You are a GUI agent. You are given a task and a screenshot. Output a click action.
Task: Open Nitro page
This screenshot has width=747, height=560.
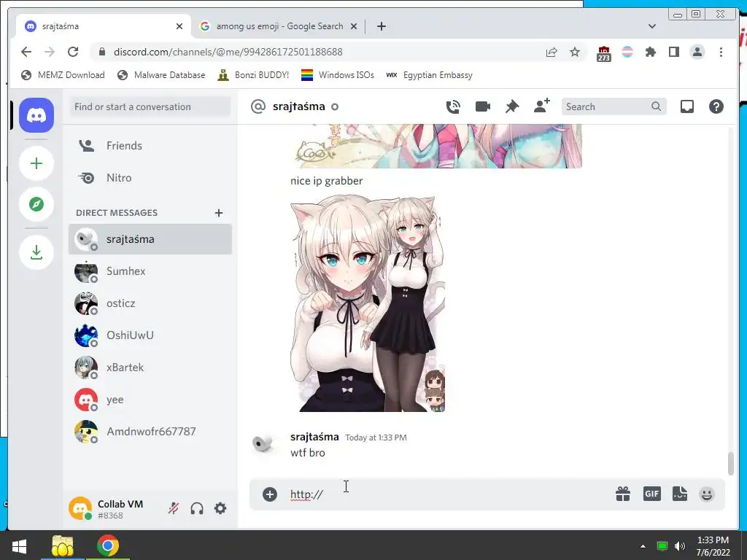pyautogui.click(x=150, y=178)
